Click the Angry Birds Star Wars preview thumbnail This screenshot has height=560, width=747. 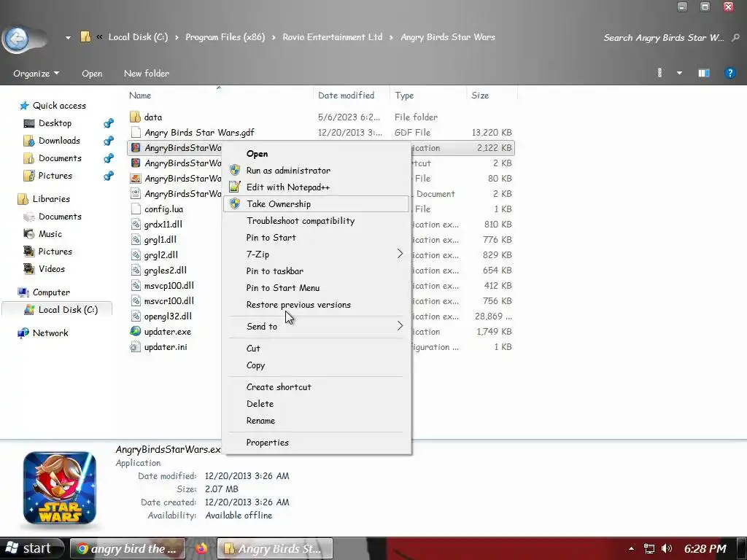[60, 488]
